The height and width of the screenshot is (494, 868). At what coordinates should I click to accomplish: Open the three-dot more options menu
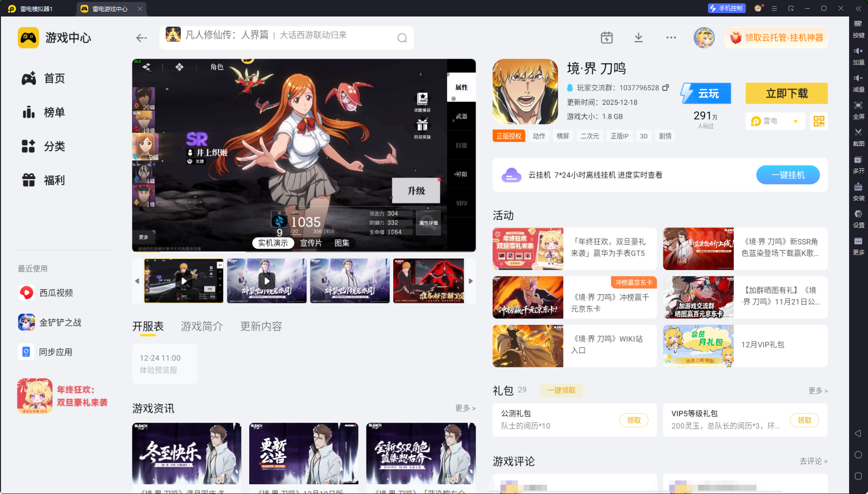(x=671, y=38)
